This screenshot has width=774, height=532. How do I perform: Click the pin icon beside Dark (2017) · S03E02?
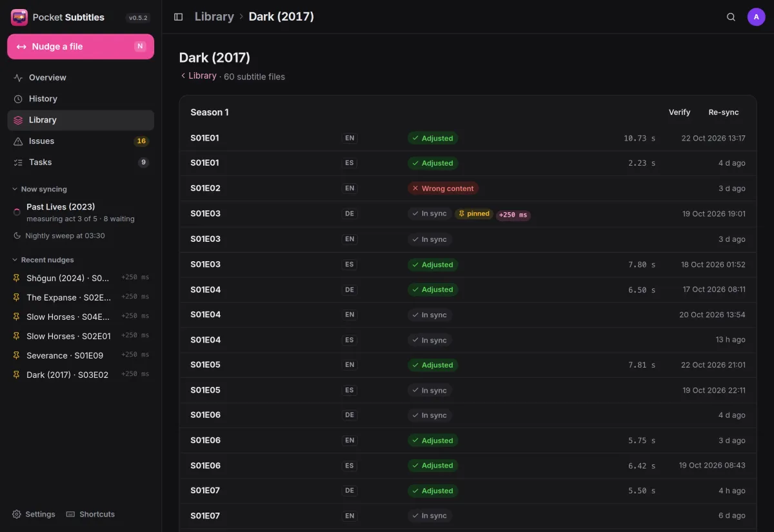(x=17, y=375)
